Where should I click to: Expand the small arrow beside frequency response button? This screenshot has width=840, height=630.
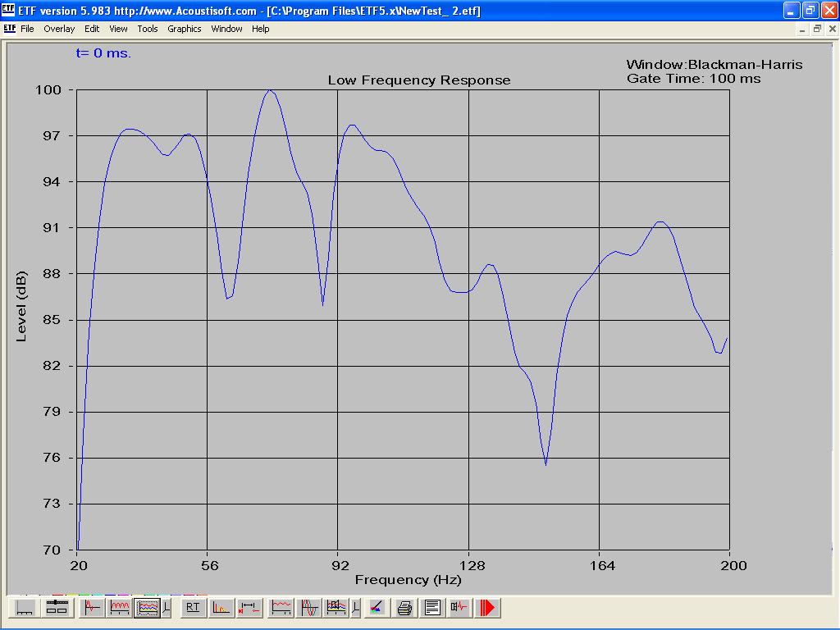(167, 608)
